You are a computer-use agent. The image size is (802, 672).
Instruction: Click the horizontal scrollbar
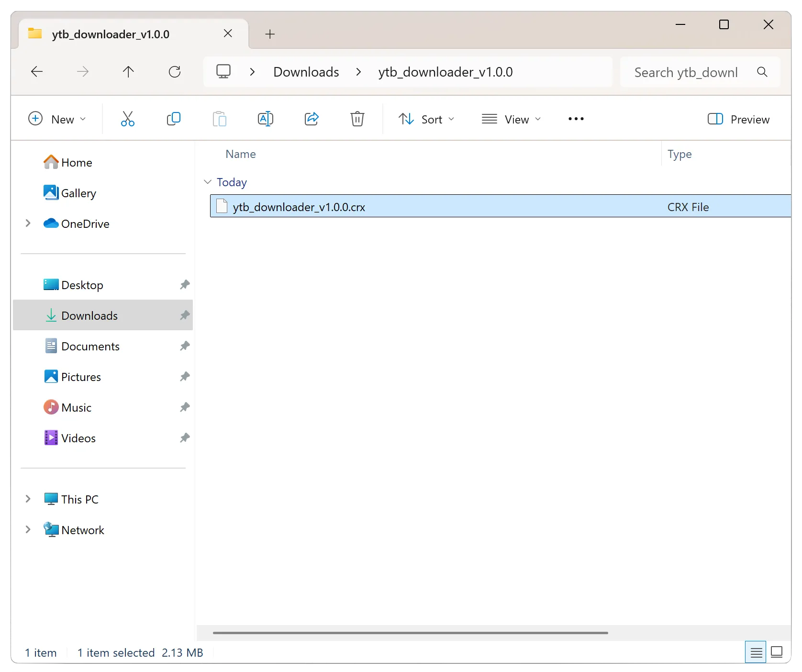point(410,633)
